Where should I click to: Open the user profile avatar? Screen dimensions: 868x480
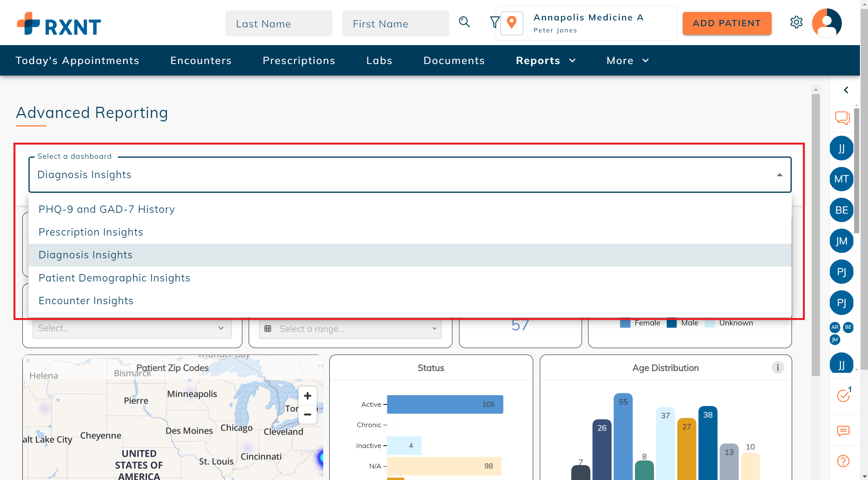click(x=827, y=23)
